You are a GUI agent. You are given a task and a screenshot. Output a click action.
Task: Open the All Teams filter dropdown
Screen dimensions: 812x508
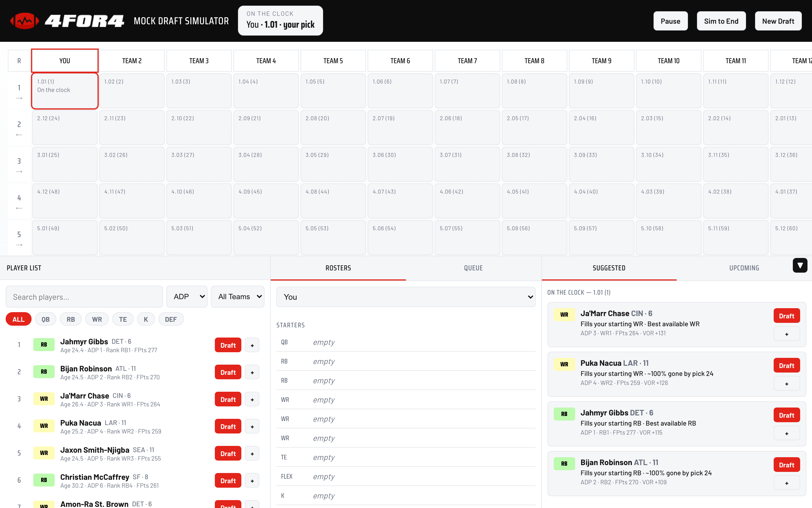pos(238,297)
